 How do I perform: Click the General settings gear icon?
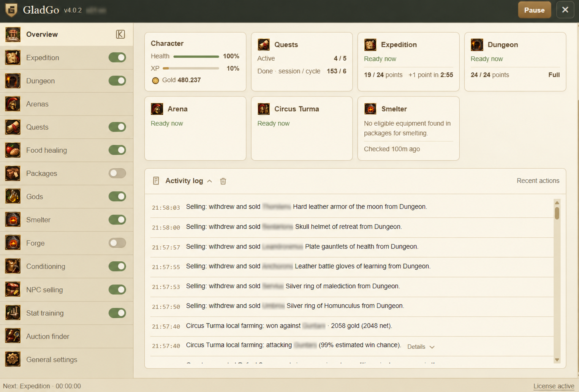[13, 359]
